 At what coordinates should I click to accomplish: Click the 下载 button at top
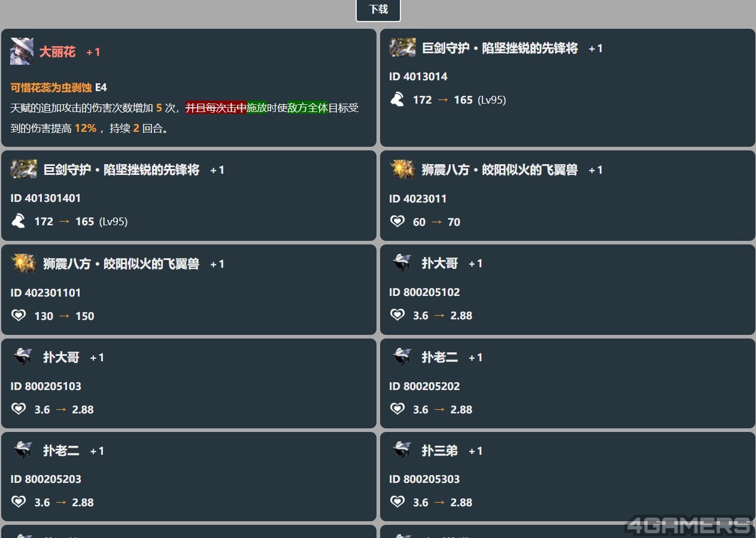(x=378, y=10)
